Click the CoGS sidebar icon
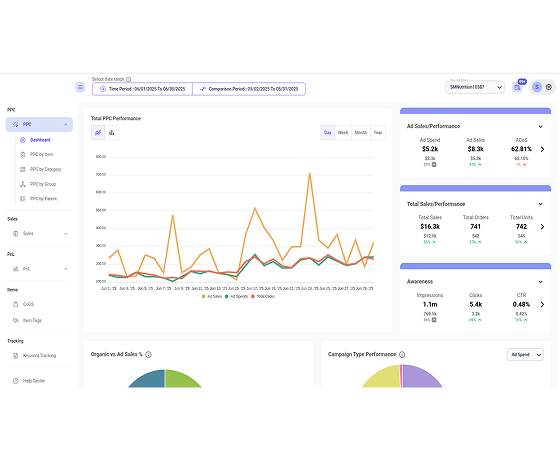This screenshot has width=560, height=460. point(16,304)
